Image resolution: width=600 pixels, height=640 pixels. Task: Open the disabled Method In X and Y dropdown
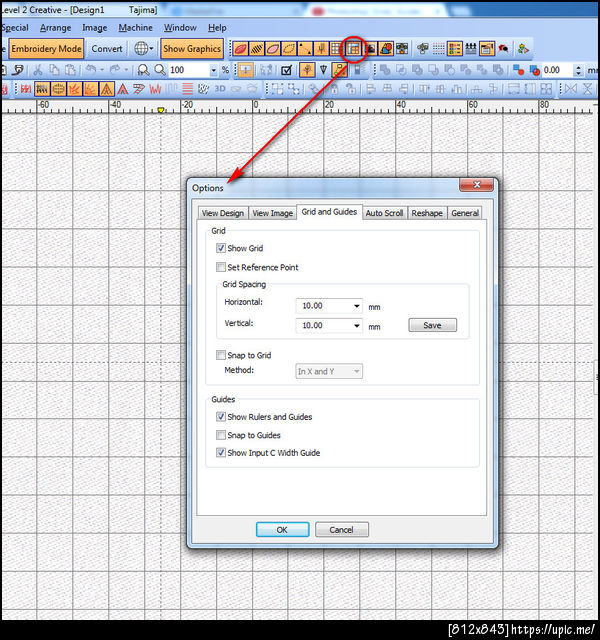tap(329, 371)
